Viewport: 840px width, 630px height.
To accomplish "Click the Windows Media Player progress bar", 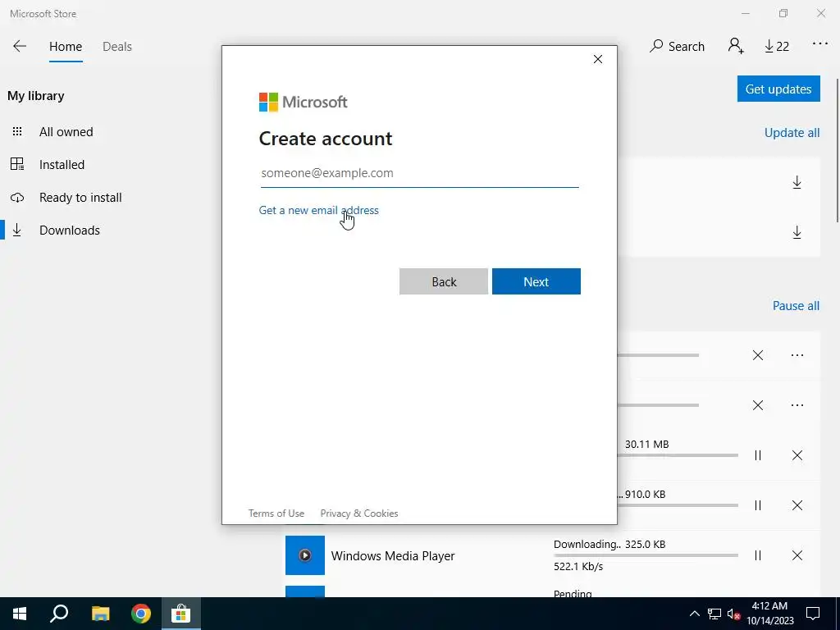I will (646, 555).
